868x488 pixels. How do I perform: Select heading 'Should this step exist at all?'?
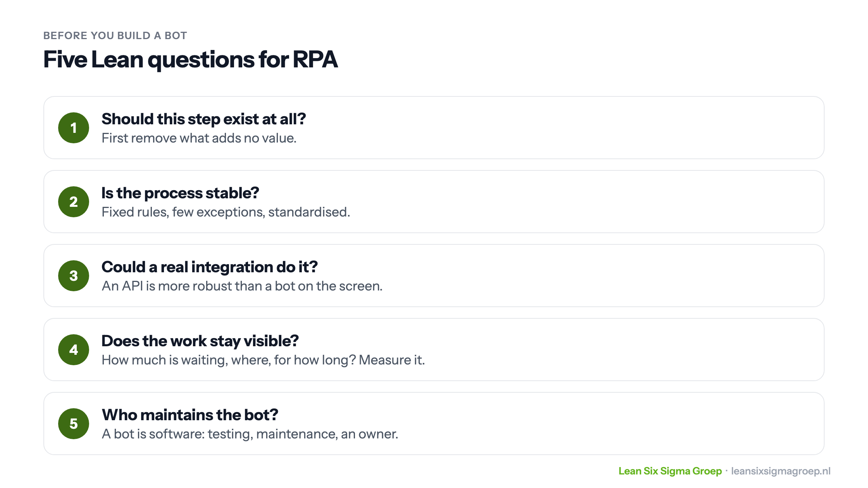(204, 119)
